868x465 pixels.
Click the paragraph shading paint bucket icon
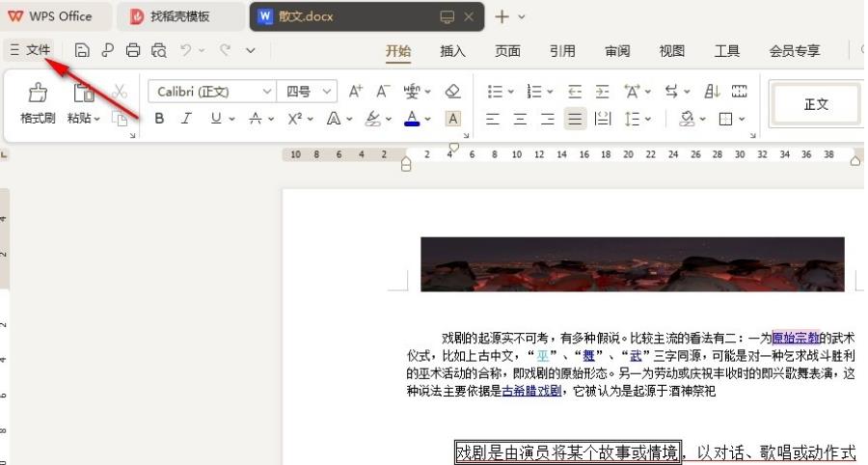687,119
